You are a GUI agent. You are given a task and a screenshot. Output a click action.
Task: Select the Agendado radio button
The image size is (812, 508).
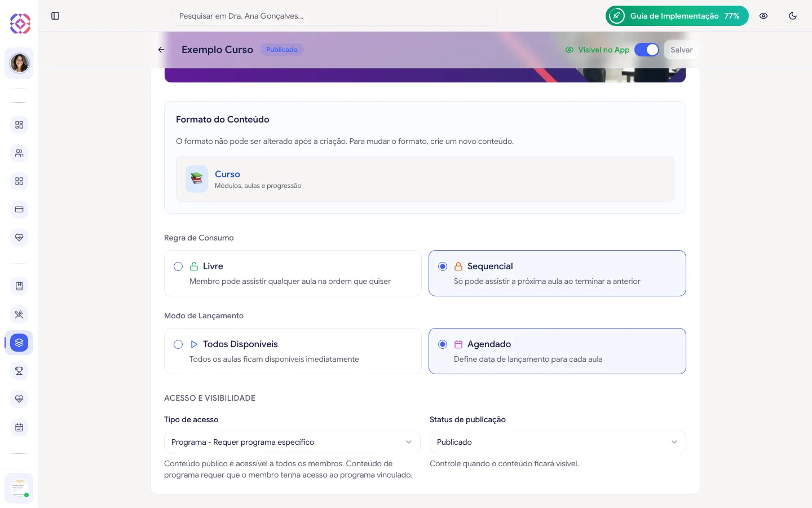pos(443,344)
